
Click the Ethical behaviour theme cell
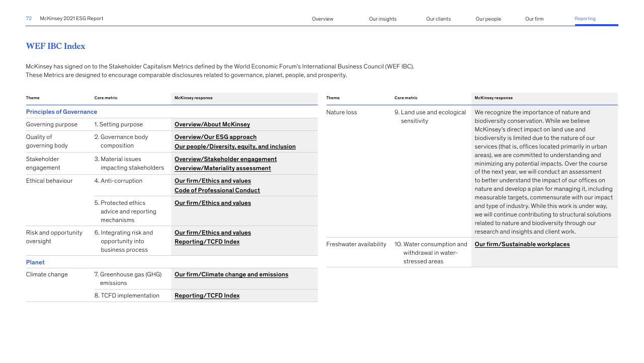pyautogui.click(x=49, y=181)
